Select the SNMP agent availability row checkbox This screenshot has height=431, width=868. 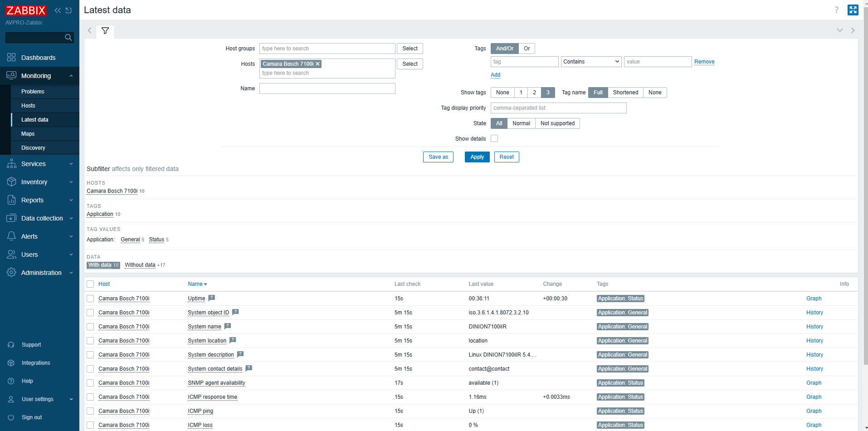[x=90, y=383]
